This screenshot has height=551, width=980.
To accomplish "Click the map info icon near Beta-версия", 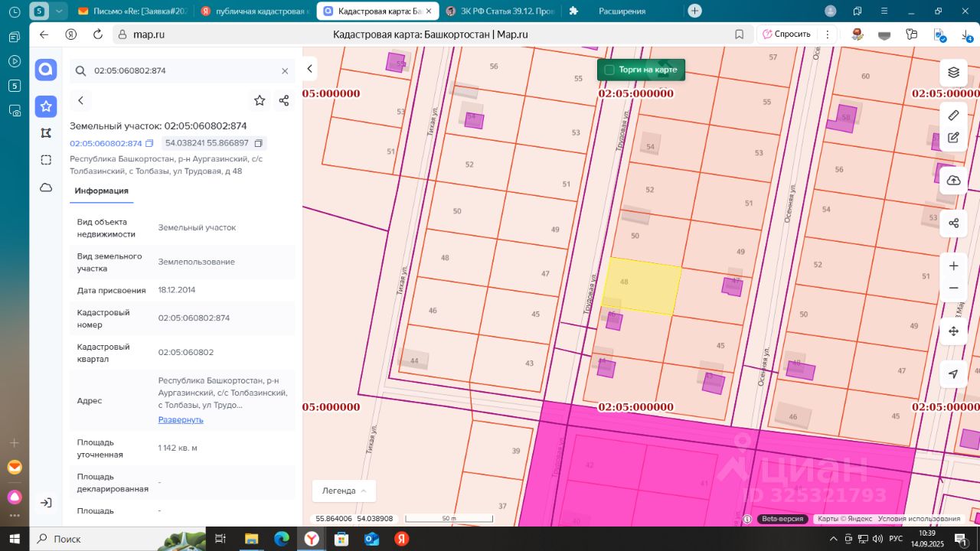I will point(747,519).
